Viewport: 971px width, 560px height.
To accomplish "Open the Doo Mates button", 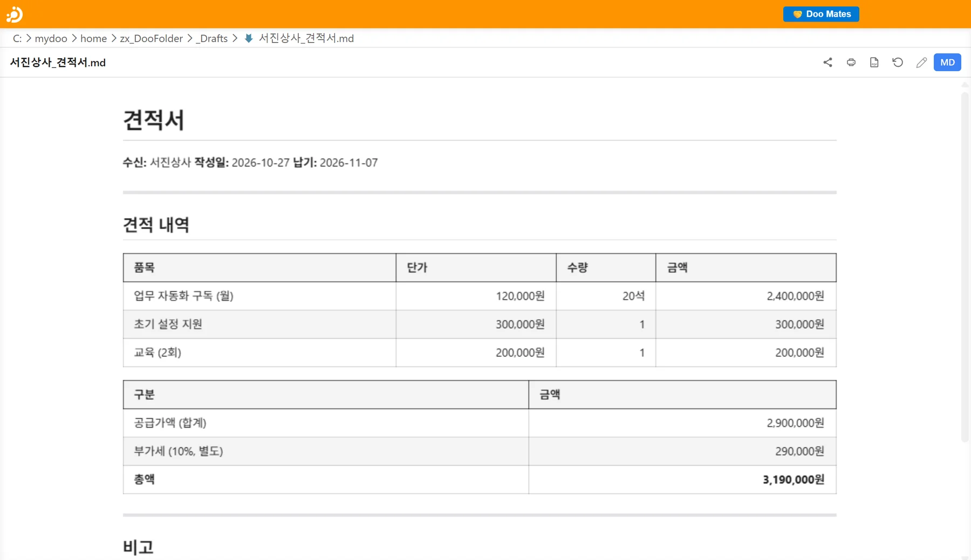I will point(821,14).
